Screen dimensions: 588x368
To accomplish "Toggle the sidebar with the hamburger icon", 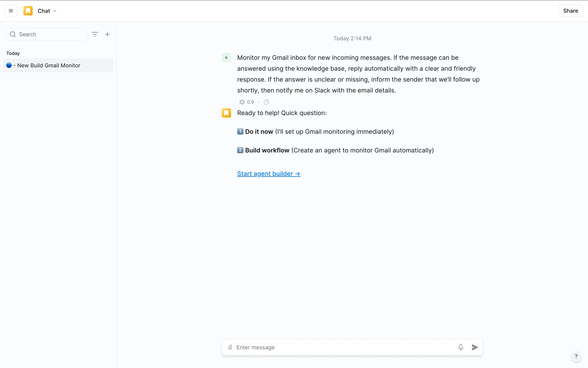I will (x=11, y=11).
